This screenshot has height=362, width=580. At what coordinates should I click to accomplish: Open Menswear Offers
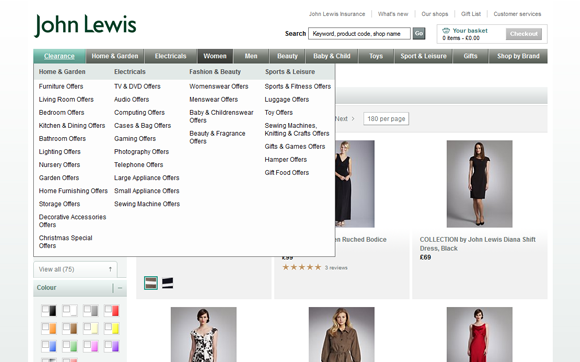[x=213, y=99]
